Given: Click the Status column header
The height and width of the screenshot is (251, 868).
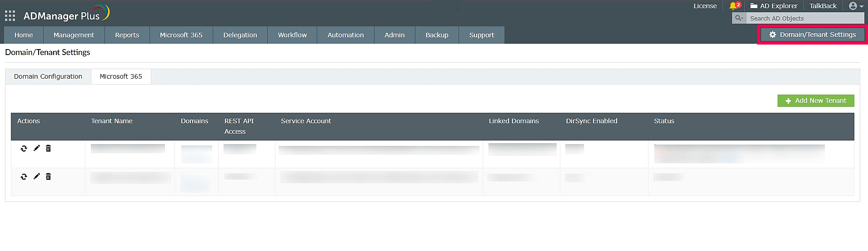Looking at the screenshot, I should point(664,121).
